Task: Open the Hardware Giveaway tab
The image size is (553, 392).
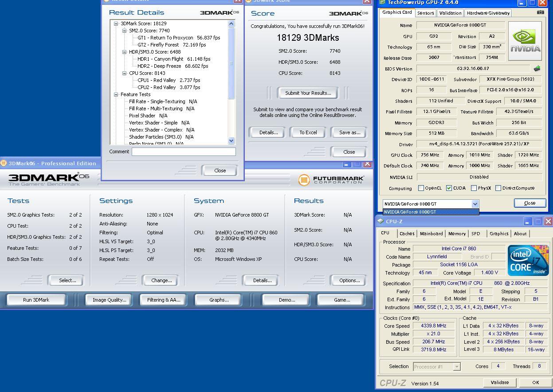Action: click(488, 13)
